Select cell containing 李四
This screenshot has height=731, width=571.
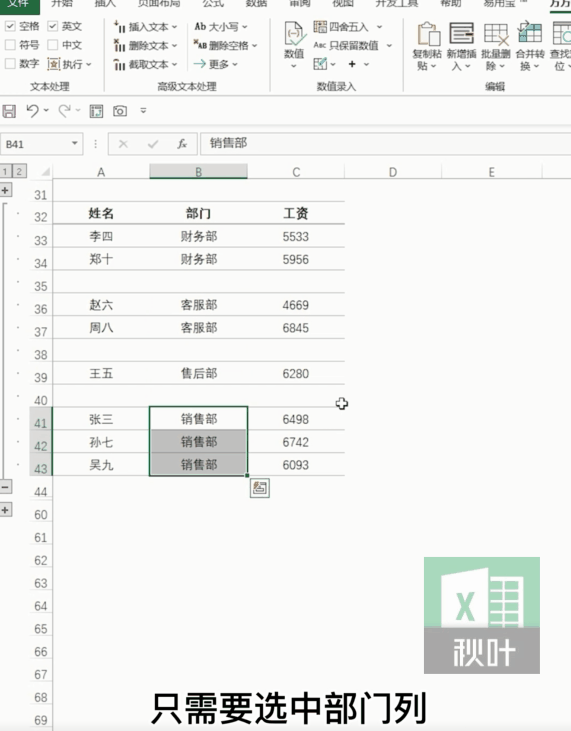[101, 236]
